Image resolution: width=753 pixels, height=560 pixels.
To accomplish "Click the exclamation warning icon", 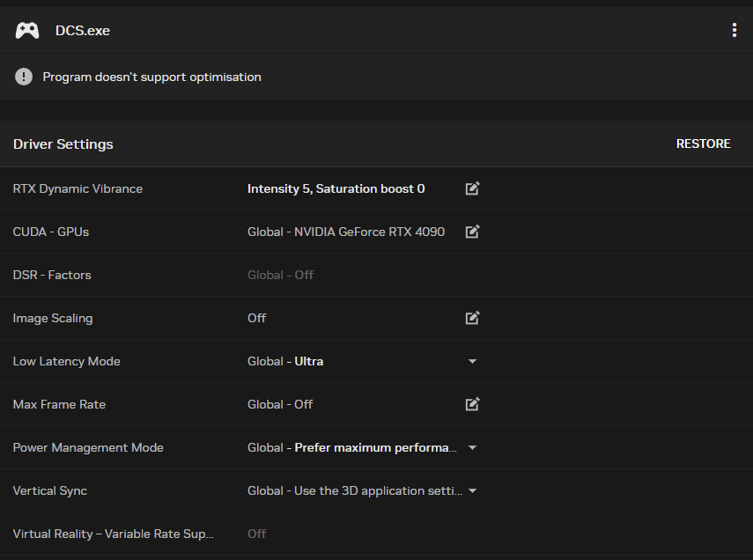I will (x=24, y=77).
